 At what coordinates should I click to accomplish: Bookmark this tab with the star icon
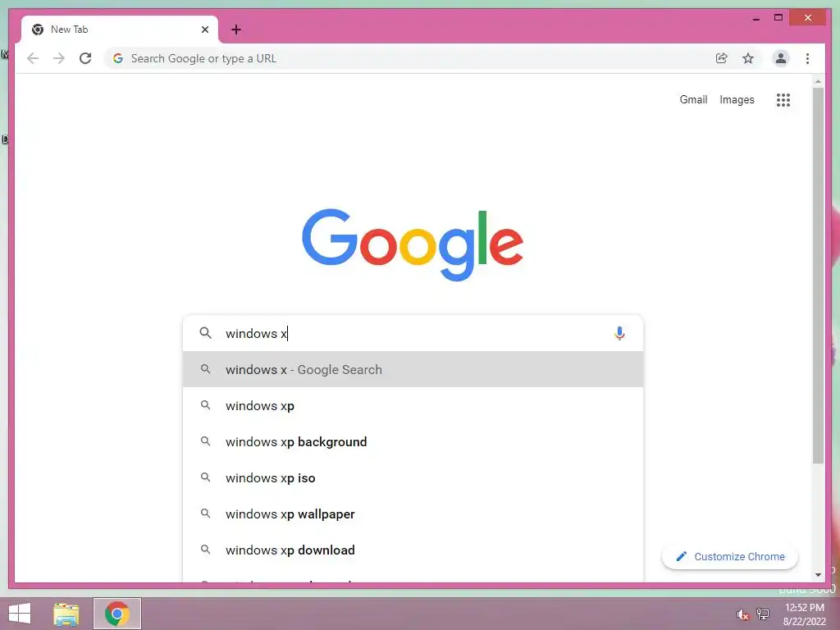[748, 58]
